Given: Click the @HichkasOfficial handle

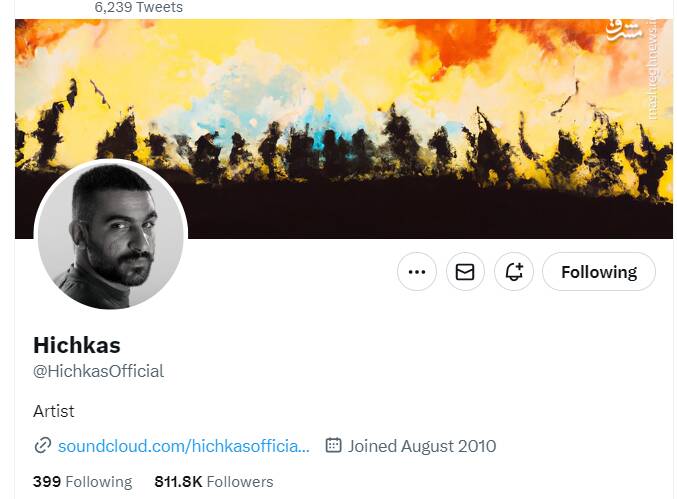Looking at the screenshot, I should (x=98, y=371).
